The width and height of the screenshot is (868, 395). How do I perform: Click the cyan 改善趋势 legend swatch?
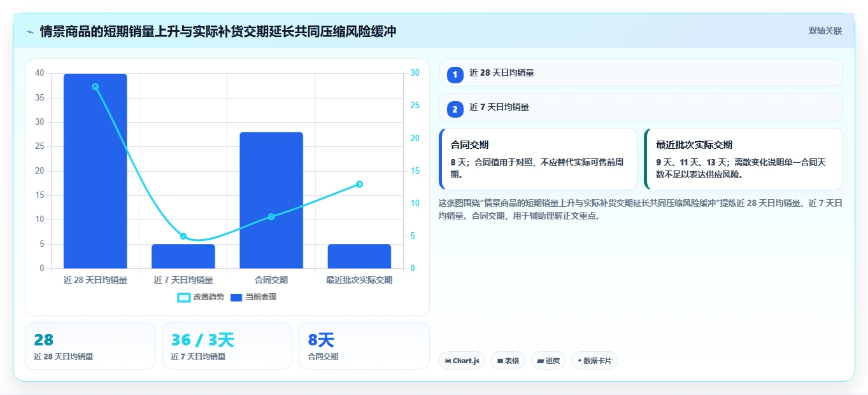(x=183, y=297)
